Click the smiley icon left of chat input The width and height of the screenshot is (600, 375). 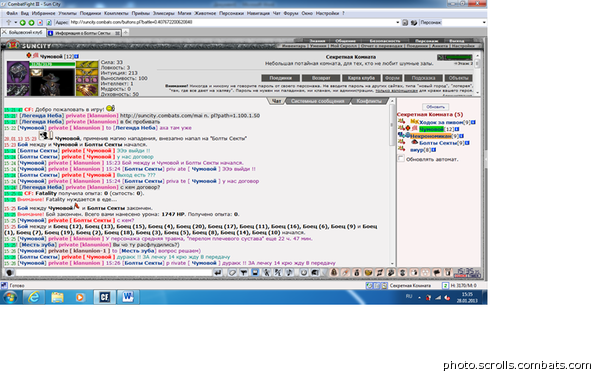[x=10, y=272]
